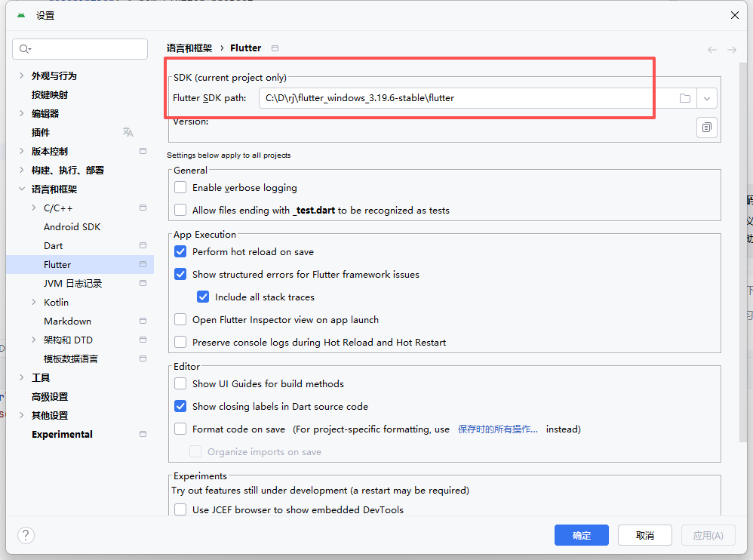Viewport: 753px width, 560px height.
Task: Open Flutter SDK path dropdown arrow
Action: (706, 98)
